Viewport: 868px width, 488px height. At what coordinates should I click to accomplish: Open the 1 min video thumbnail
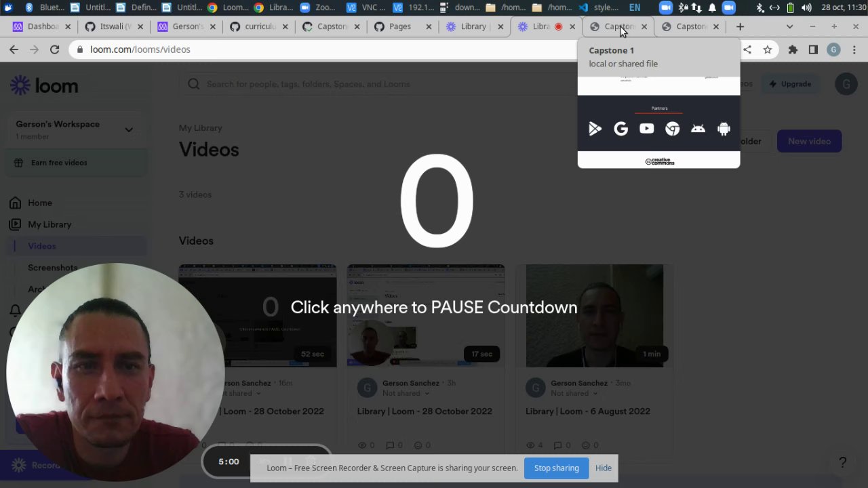click(595, 316)
